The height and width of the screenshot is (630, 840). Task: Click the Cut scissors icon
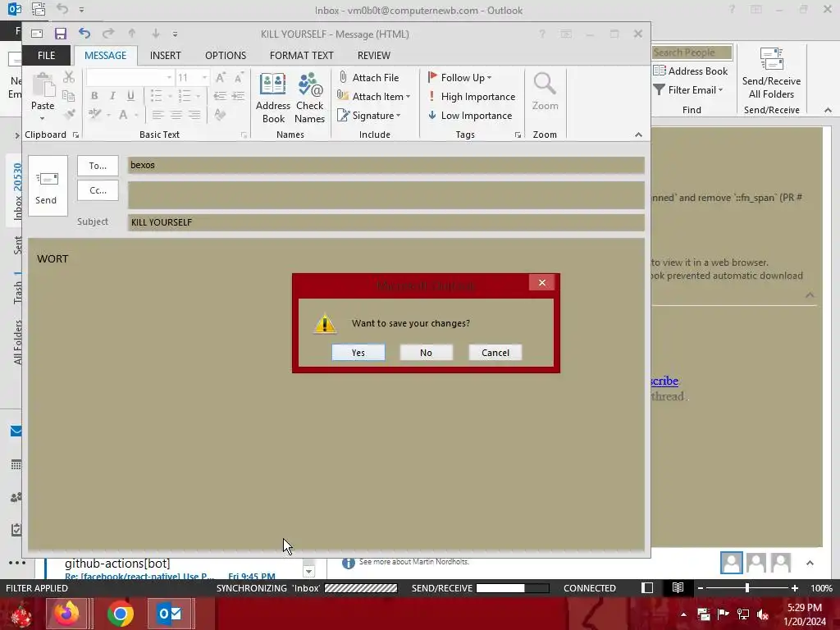click(x=69, y=77)
